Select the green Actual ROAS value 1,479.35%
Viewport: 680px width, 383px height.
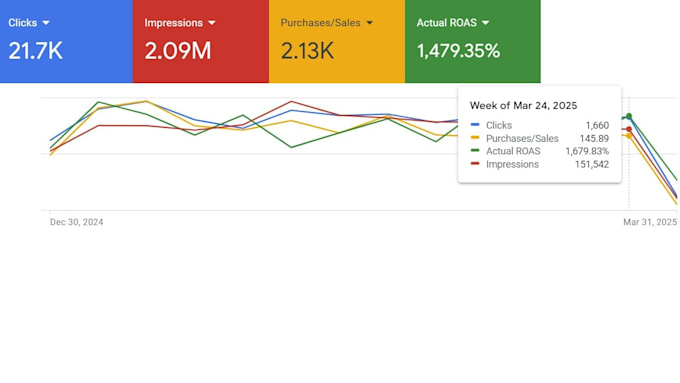pos(458,51)
